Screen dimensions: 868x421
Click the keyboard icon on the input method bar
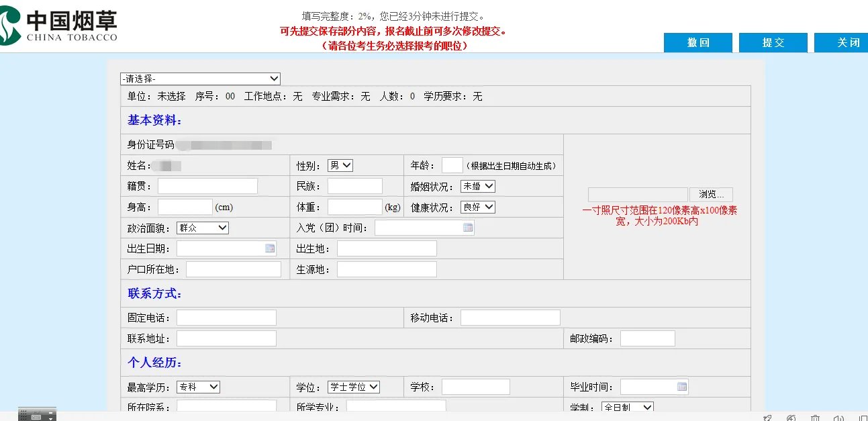pyautogui.click(x=36, y=417)
